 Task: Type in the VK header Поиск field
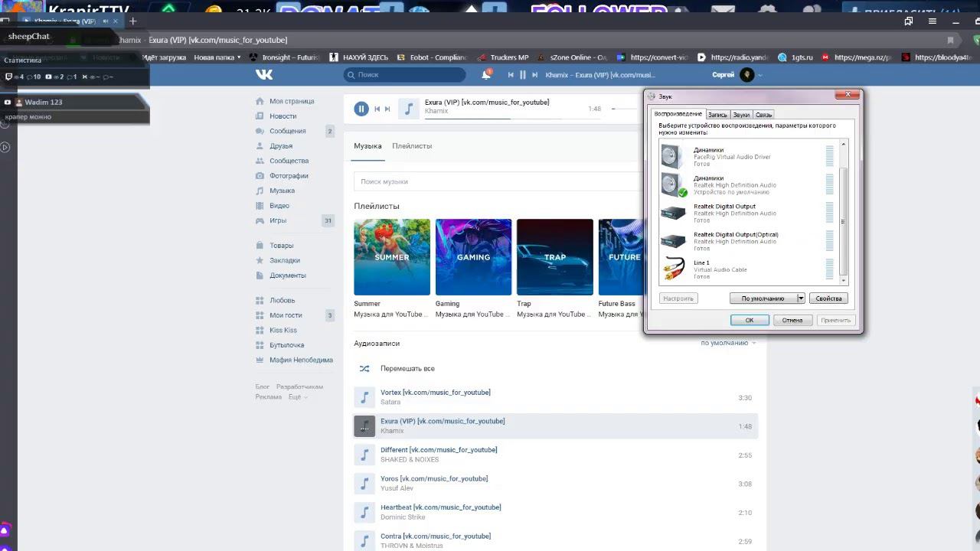[x=405, y=74]
